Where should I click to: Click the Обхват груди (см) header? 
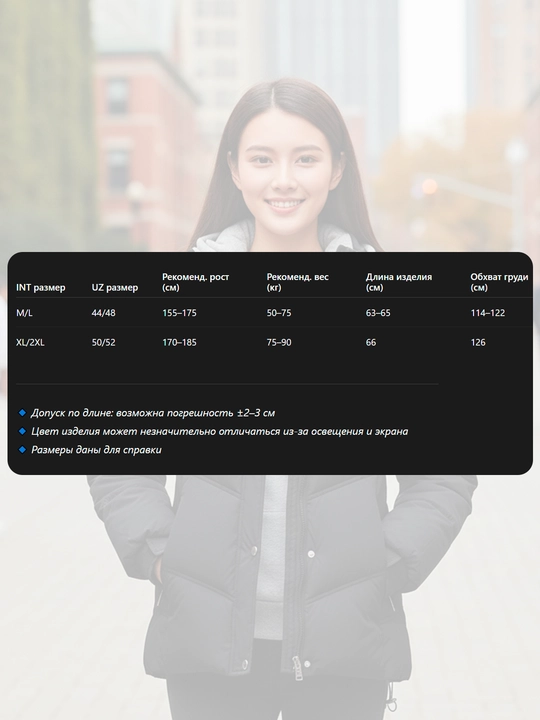tap(499, 282)
